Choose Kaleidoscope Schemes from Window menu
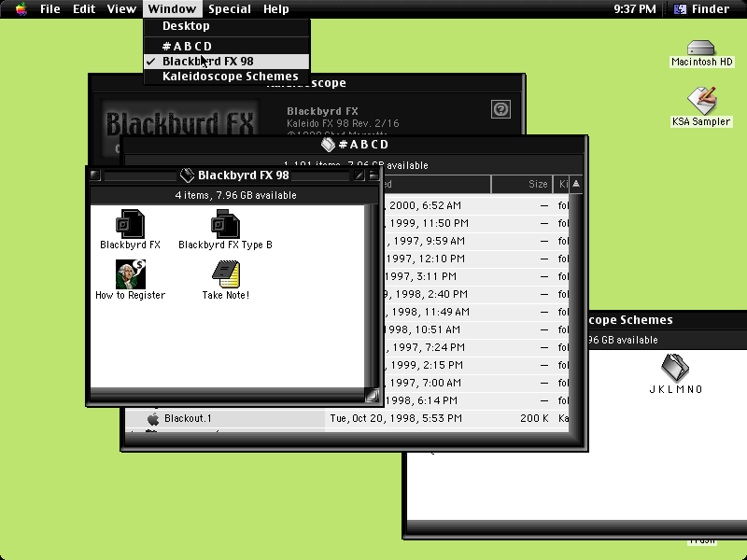 point(227,77)
